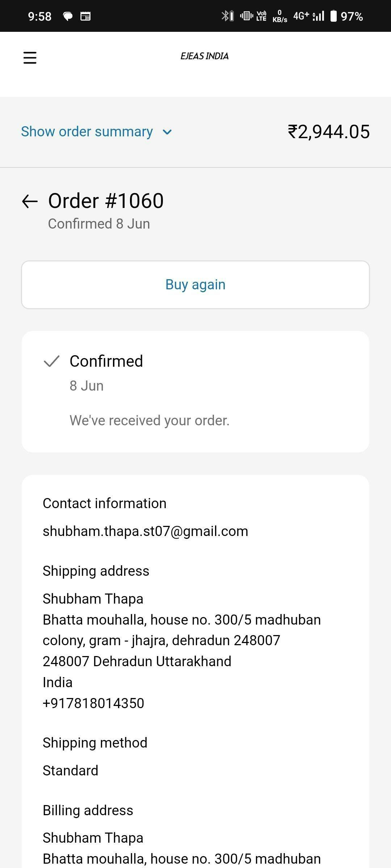
Task: Open the hamburger navigation menu
Action: click(30, 58)
